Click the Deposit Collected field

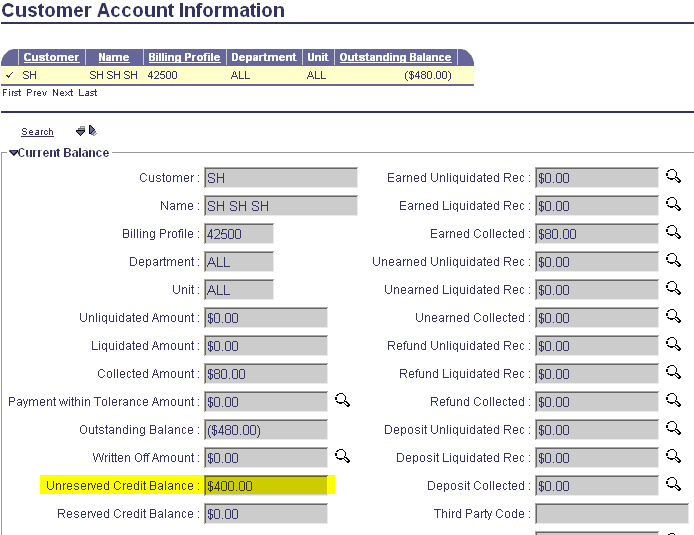597,486
